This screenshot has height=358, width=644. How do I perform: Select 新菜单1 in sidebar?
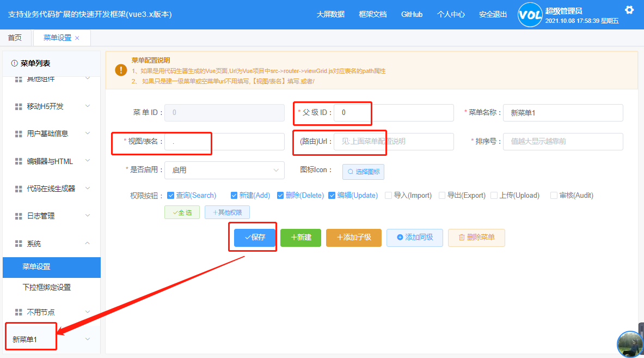[x=24, y=339]
